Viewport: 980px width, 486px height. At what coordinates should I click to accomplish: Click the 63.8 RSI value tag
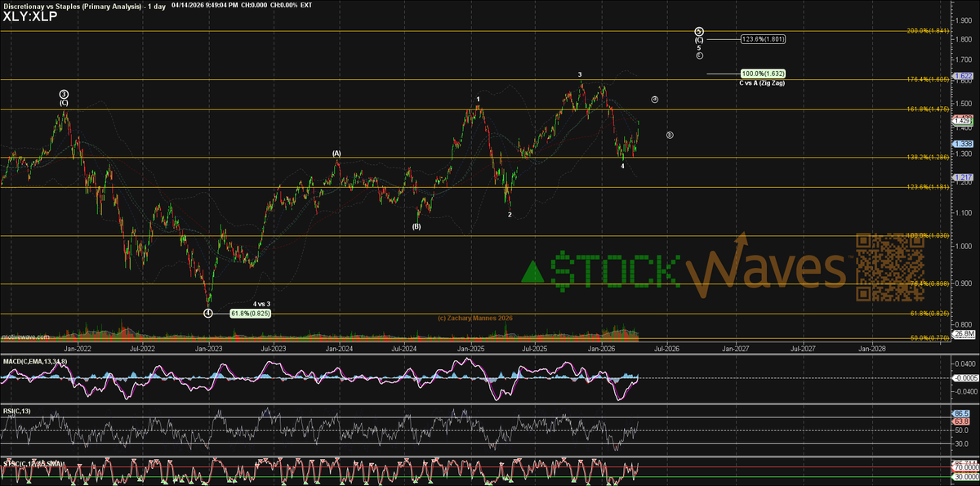point(961,421)
